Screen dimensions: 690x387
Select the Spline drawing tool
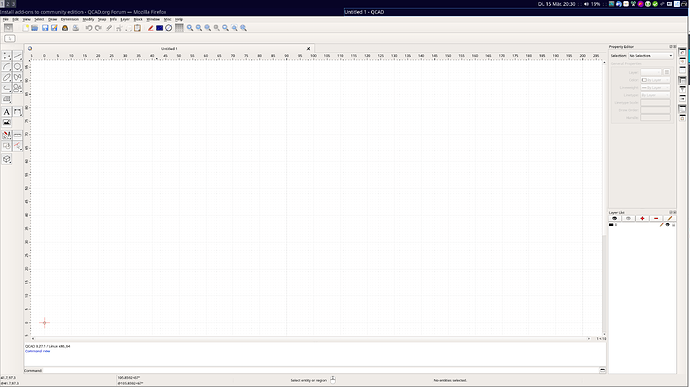(18, 77)
